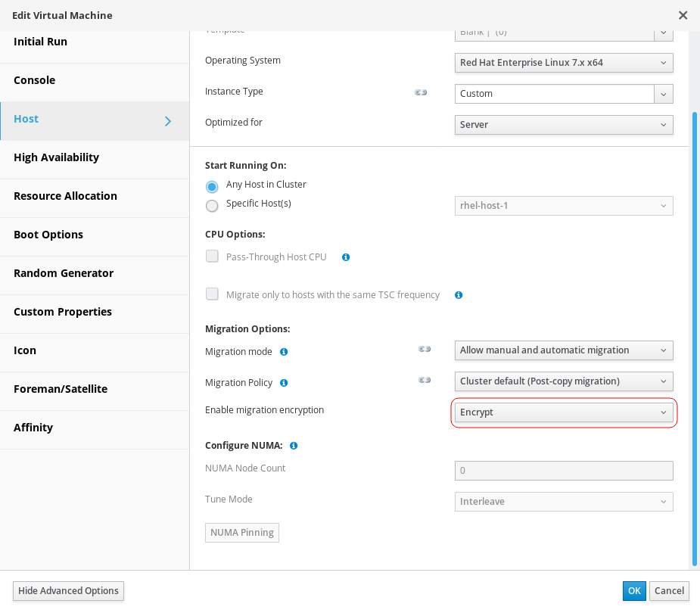Click the chain link icon for Migration mode
Image resolution: width=700 pixels, height=613 pixels.
[425, 350]
